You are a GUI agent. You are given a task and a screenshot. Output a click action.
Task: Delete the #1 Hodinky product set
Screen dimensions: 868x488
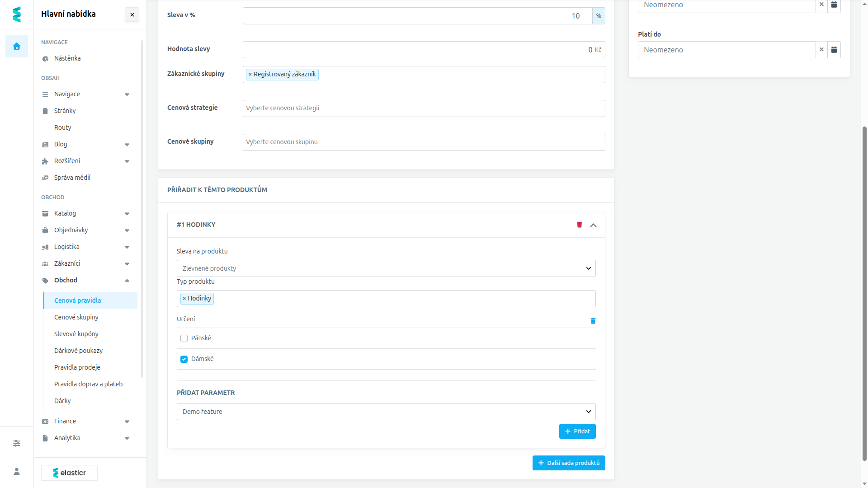point(579,225)
